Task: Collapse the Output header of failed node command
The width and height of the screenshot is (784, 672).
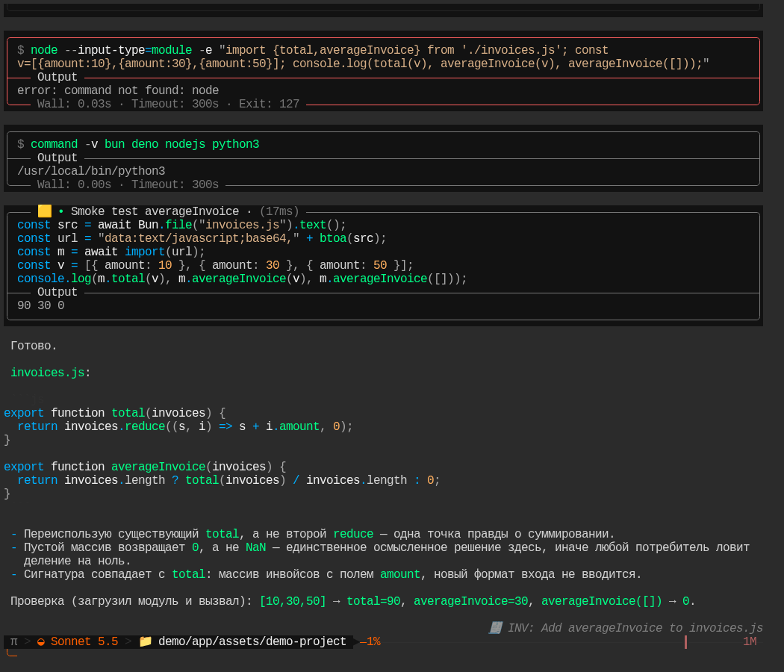Action: point(57,77)
